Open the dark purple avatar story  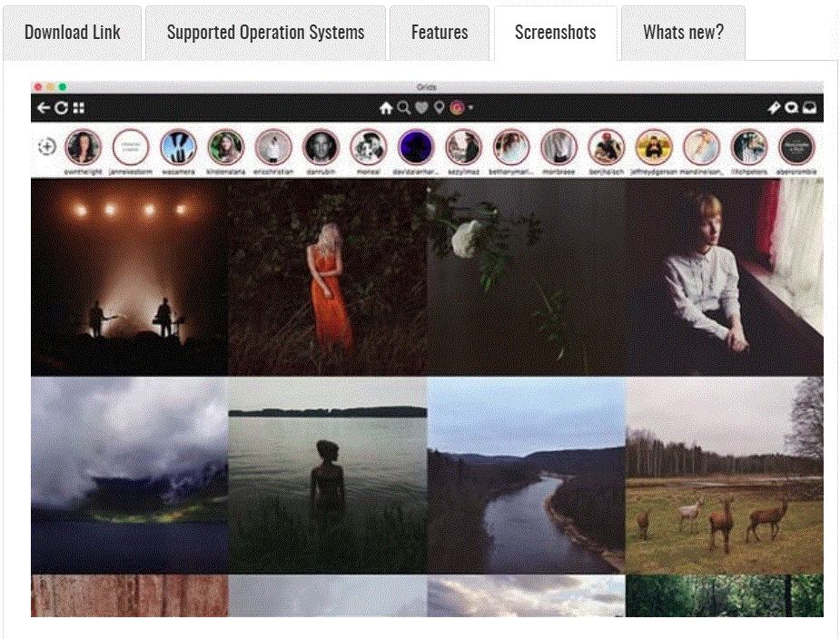[416, 147]
